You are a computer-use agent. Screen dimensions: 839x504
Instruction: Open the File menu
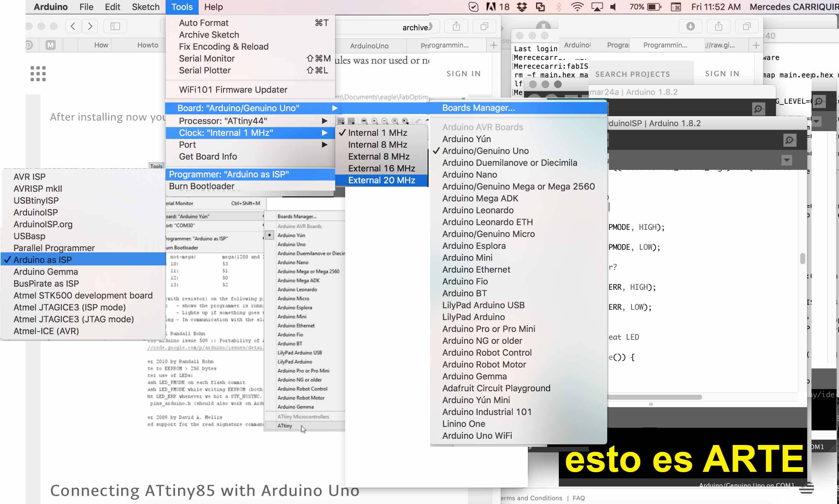click(86, 7)
